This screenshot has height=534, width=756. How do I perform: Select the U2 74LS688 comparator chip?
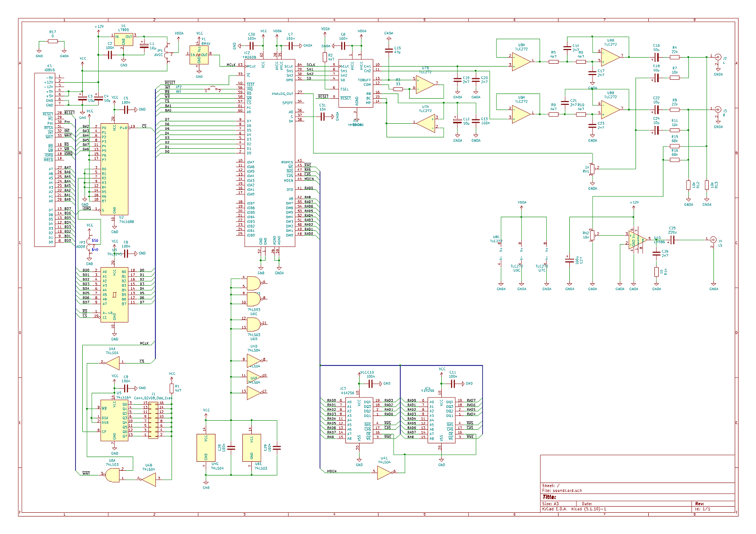pyautogui.click(x=114, y=169)
